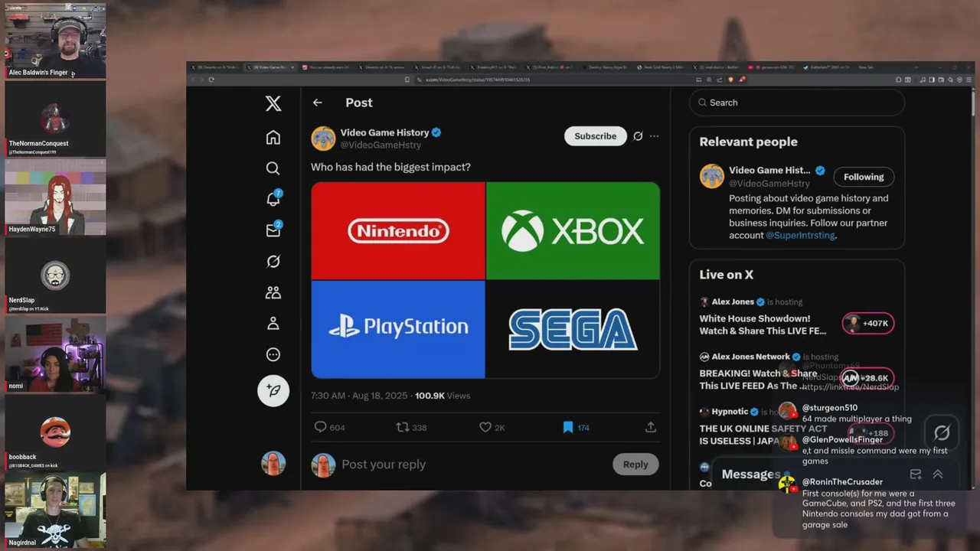Click the 100.9K Views count
980x551 pixels.
(x=443, y=396)
